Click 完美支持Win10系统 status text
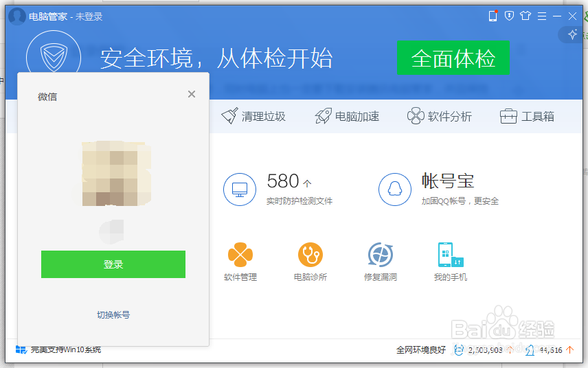The width and height of the screenshot is (588, 368). 66,349
